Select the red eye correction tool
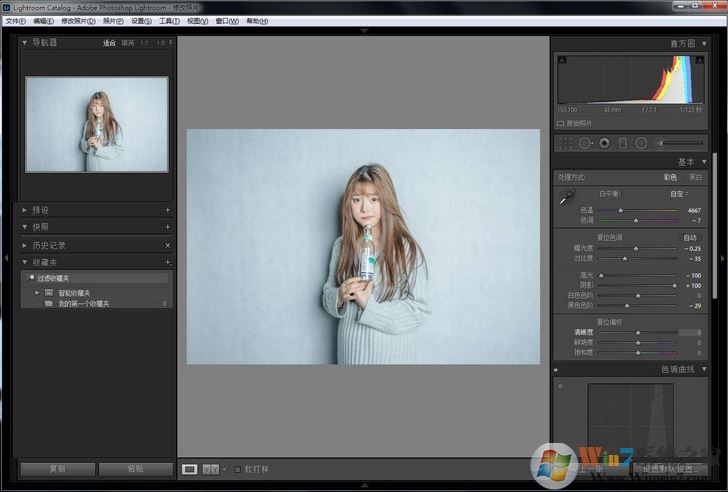 coord(604,143)
